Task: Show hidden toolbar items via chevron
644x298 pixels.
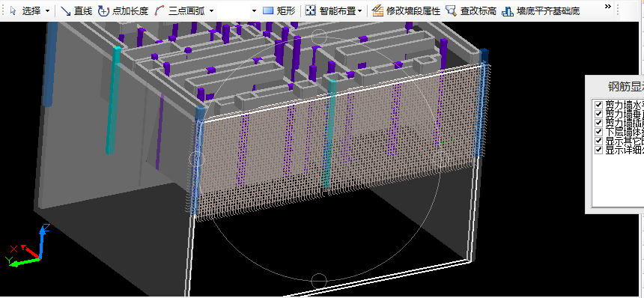Action: pyautogui.click(x=608, y=6)
